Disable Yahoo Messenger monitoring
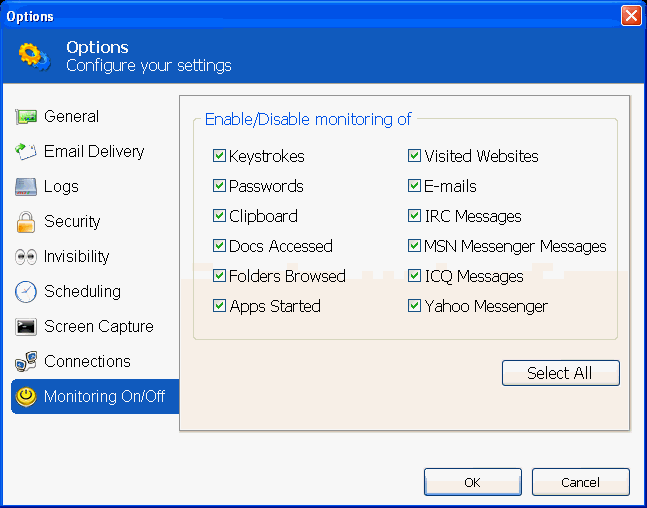Viewport: 647px width, 508px height. tap(414, 306)
